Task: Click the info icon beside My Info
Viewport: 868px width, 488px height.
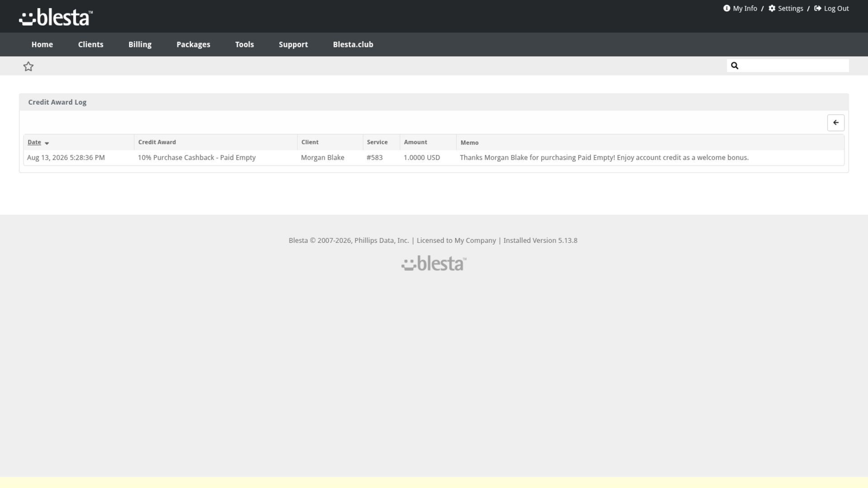Action: tap(726, 8)
